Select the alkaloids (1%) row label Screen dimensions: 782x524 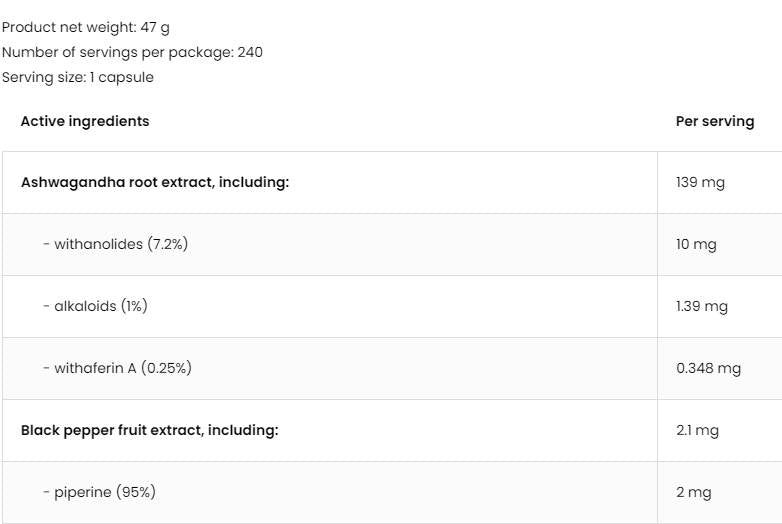(95, 306)
